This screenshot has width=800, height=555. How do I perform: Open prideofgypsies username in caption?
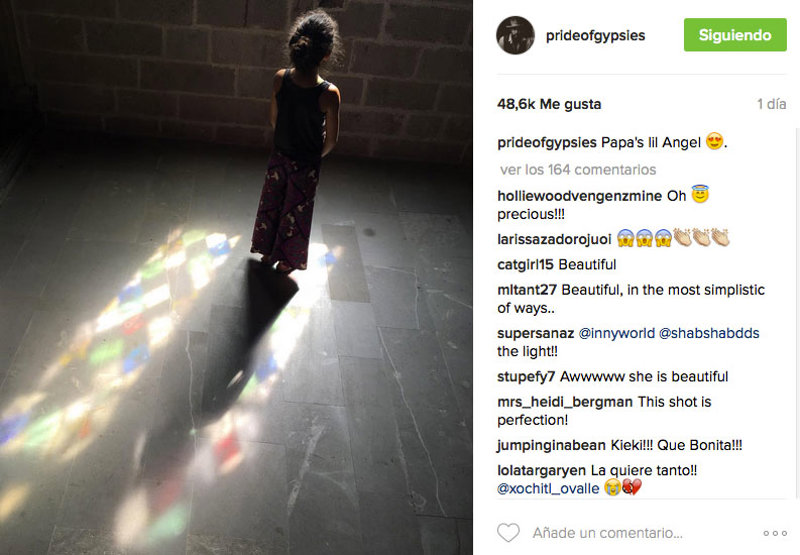(x=547, y=142)
